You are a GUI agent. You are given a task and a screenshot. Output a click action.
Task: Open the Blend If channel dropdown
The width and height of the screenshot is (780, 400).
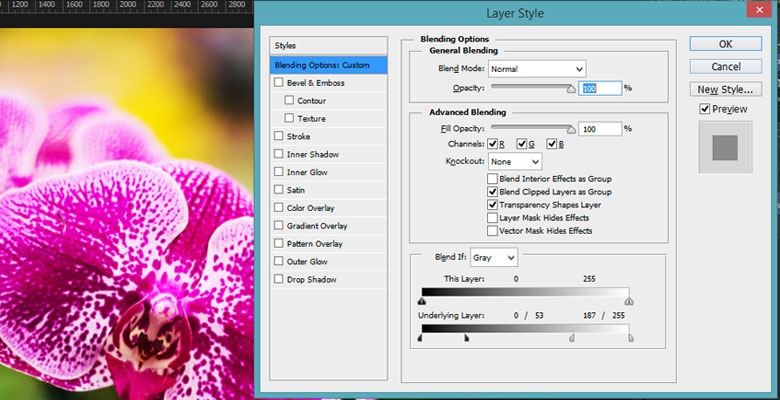point(493,257)
